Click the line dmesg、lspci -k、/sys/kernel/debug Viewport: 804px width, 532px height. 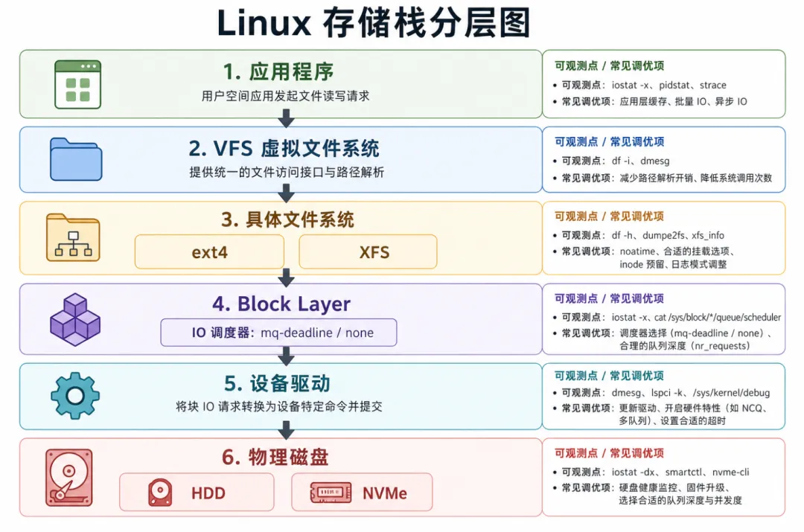coord(691,393)
